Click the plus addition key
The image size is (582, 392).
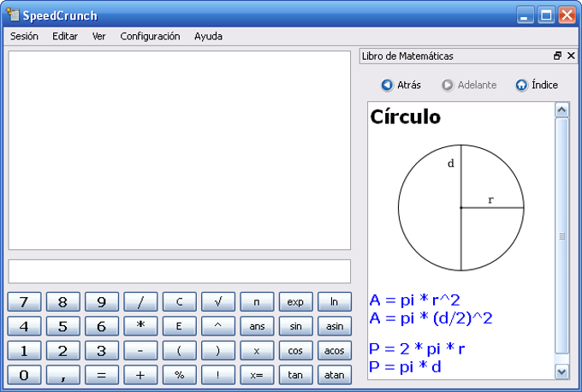pyautogui.click(x=140, y=375)
